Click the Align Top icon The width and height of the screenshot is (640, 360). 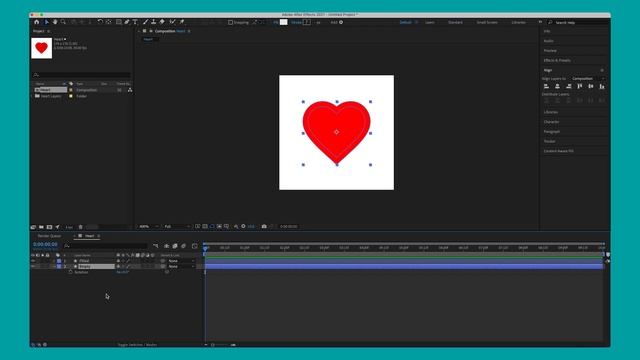[x=580, y=86]
